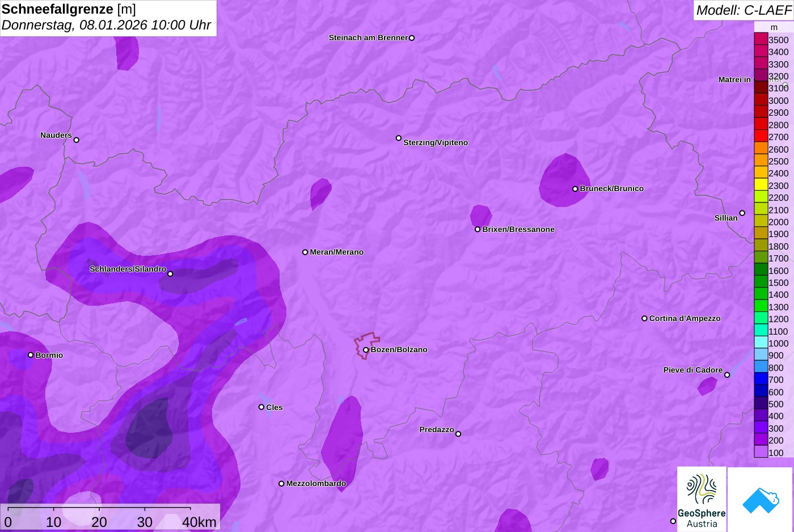
Task: Click the Cles label text
Action: point(274,408)
